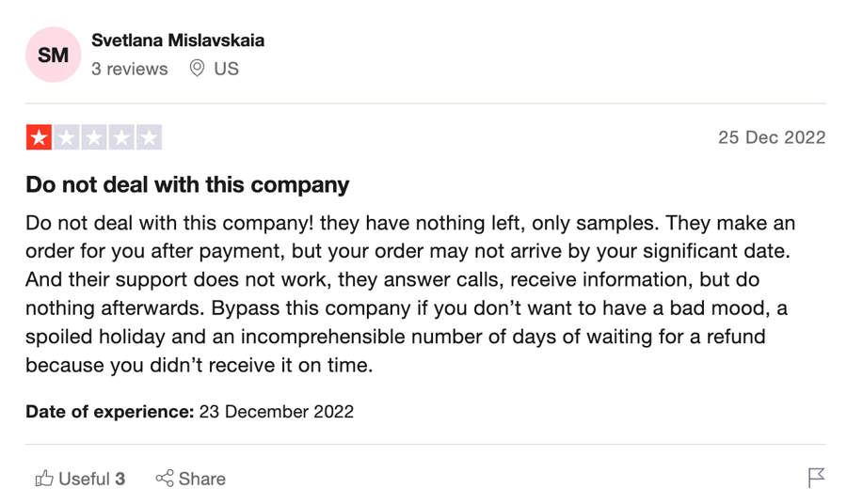Click the red first star rating
This screenshot has width=847, height=504.
(39, 137)
